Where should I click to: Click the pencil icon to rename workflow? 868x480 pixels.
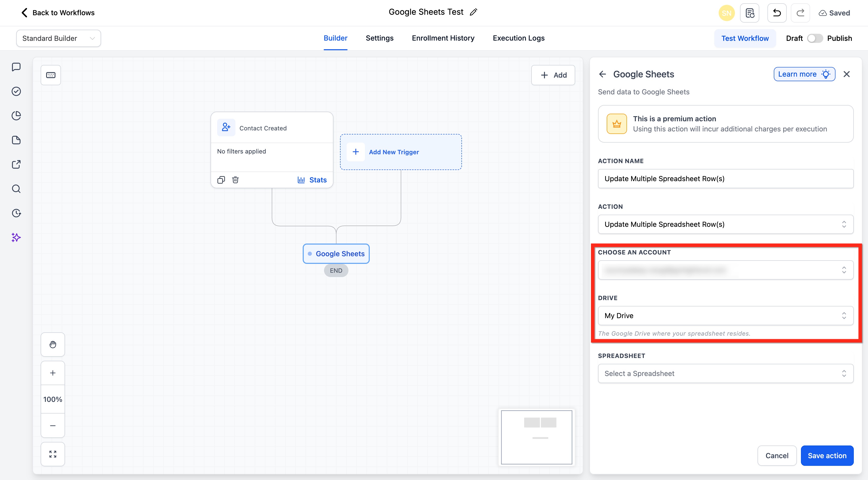(473, 12)
